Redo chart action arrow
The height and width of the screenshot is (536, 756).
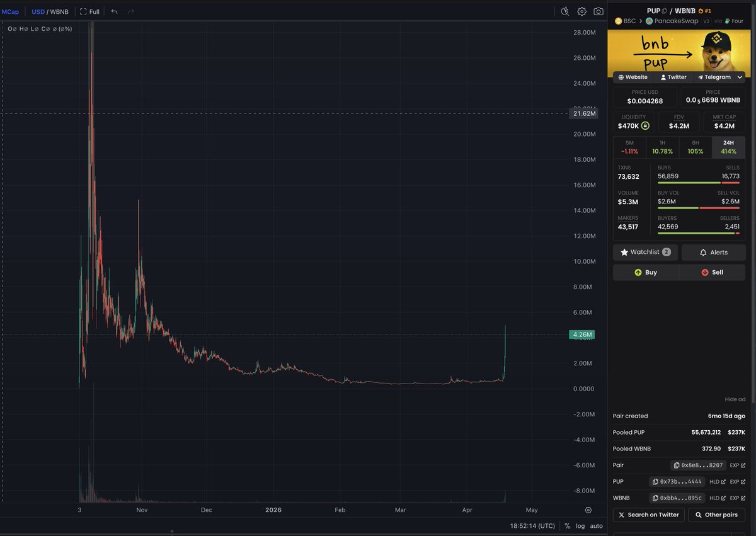131,11
